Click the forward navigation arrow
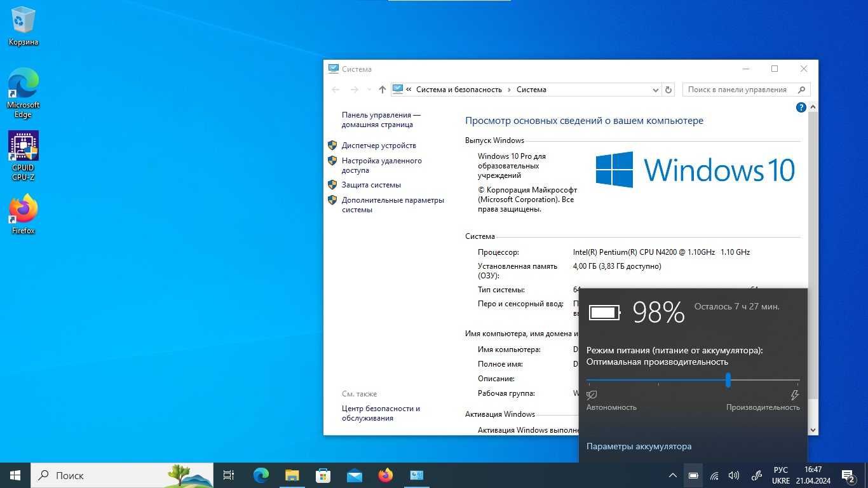The height and width of the screenshot is (488, 868). tap(355, 90)
